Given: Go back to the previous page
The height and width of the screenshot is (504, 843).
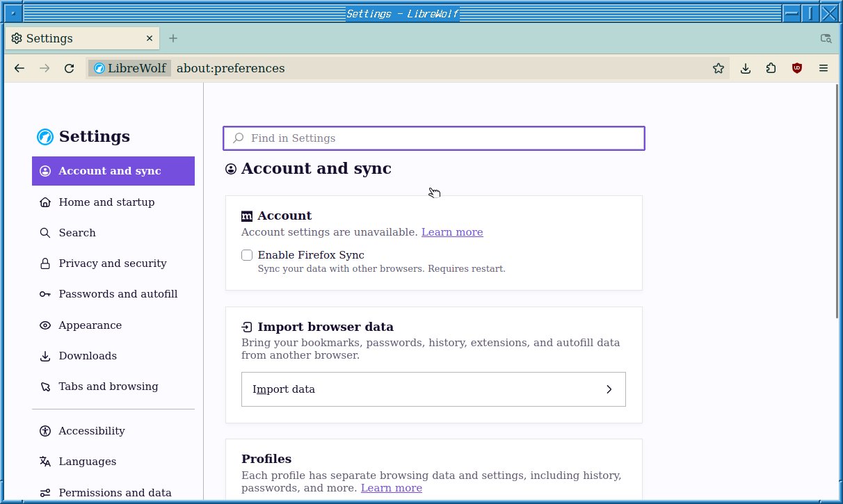Looking at the screenshot, I should coord(19,68).
